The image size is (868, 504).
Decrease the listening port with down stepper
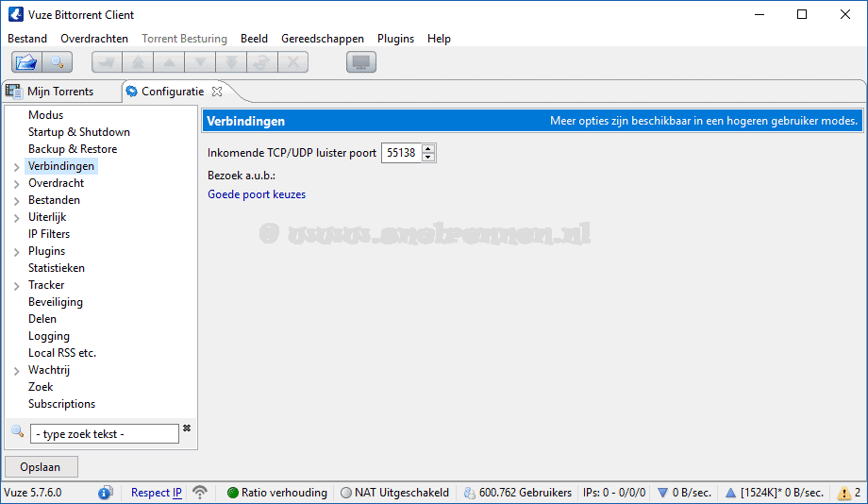click(x=428, y=158)
